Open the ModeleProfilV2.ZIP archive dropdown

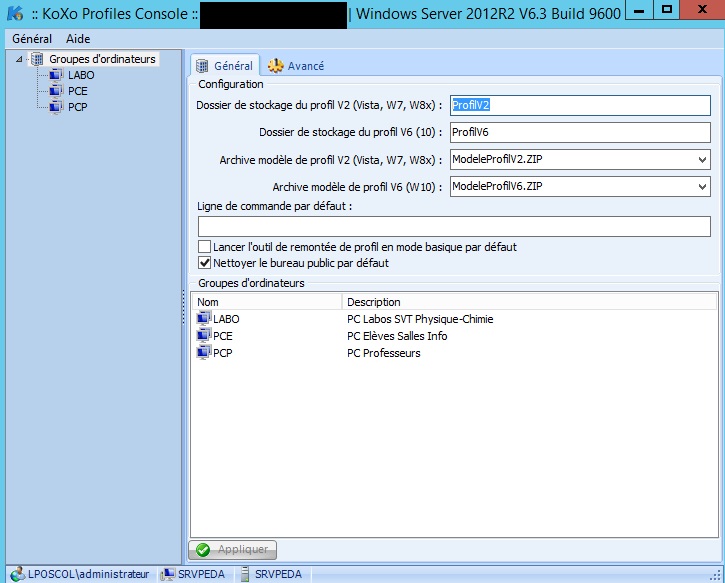point(702,160)
